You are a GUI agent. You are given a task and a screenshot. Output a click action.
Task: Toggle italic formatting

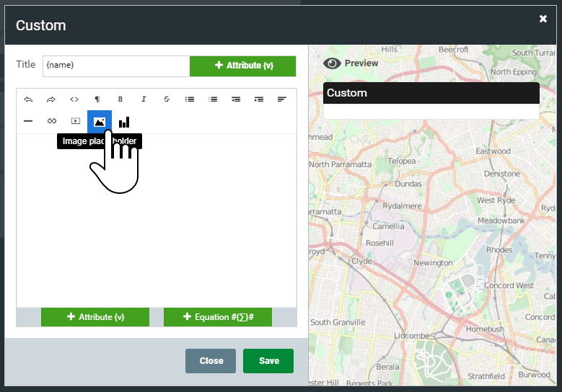tap(144, 99)
